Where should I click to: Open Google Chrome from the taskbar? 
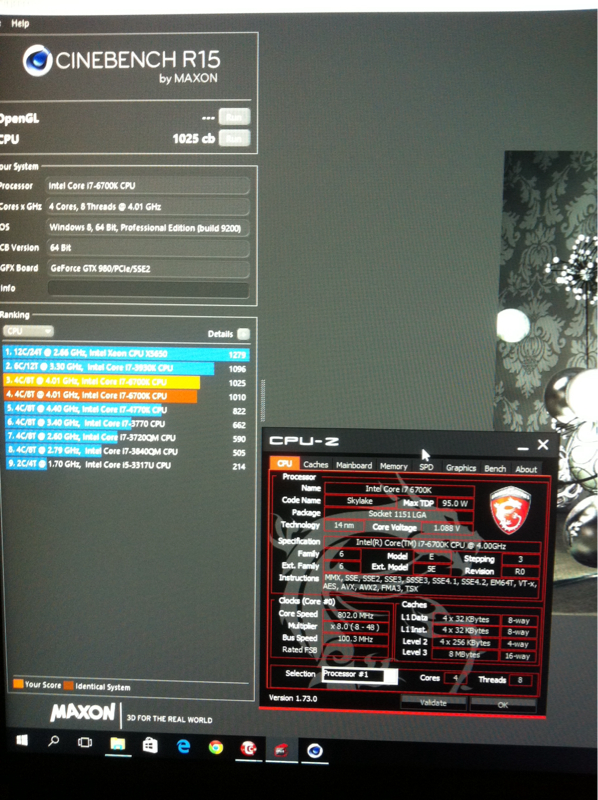point(216,747)
